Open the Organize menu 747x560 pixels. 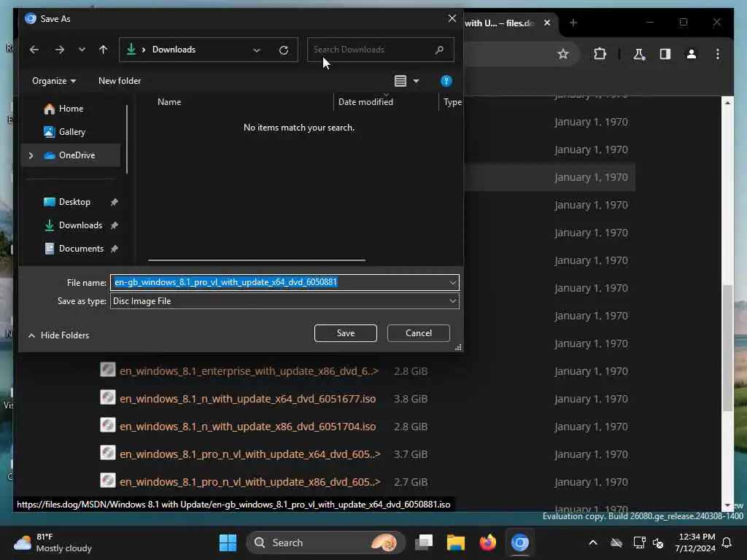(x=54, y=81)
